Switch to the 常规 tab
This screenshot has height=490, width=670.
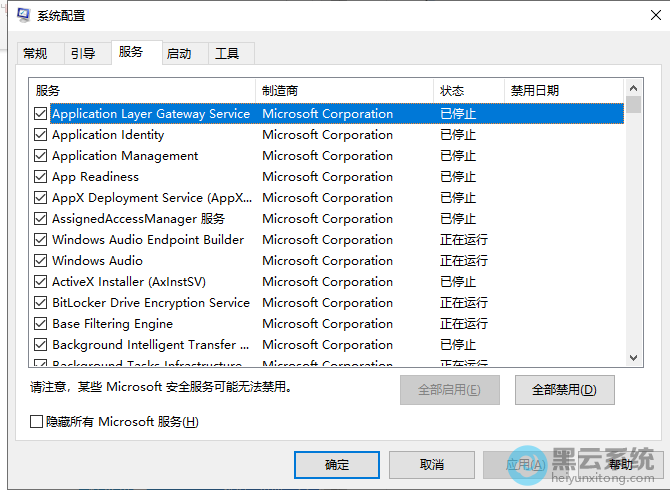[x=35, y=54]
